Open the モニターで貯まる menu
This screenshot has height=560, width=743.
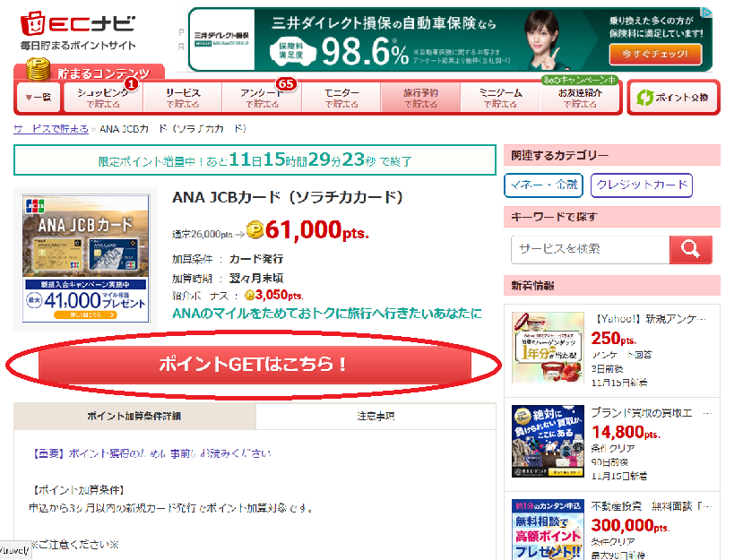tap(341, 98)
